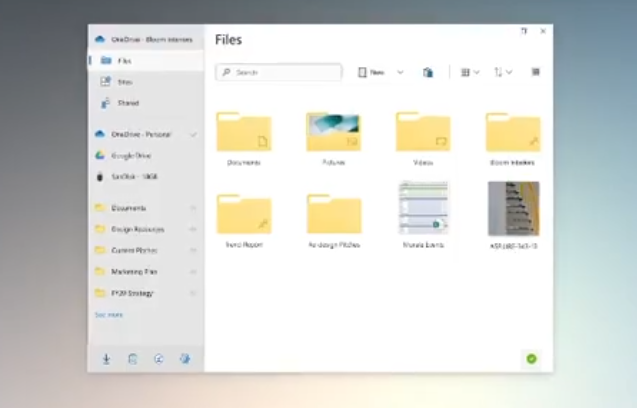Click the Search input field

click(x=279, y=72)
